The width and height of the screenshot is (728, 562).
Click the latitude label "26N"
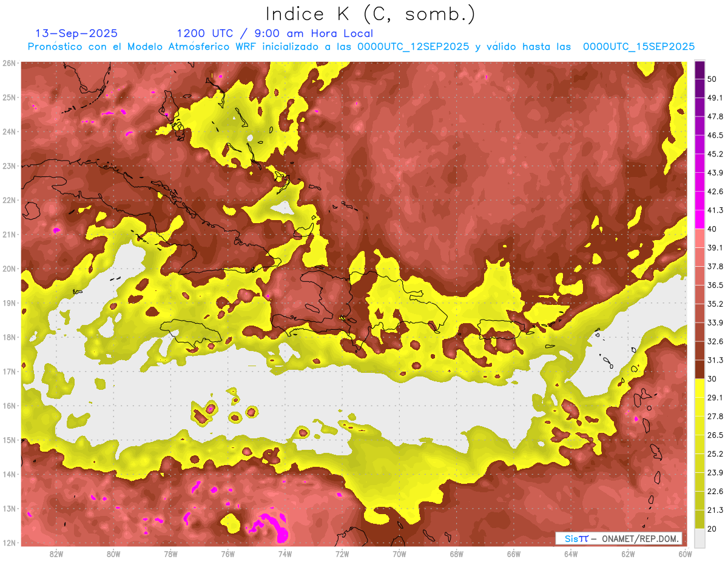pyautogui.click(x=8, y=63)
